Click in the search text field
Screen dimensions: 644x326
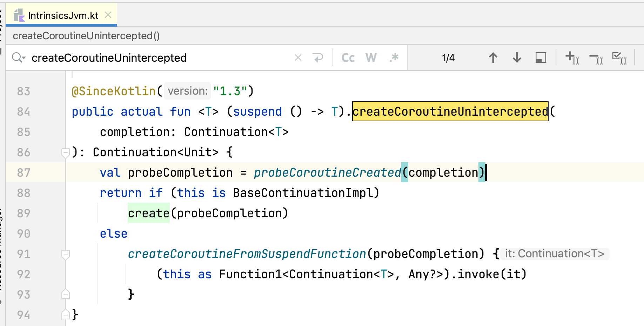(158, 57)
